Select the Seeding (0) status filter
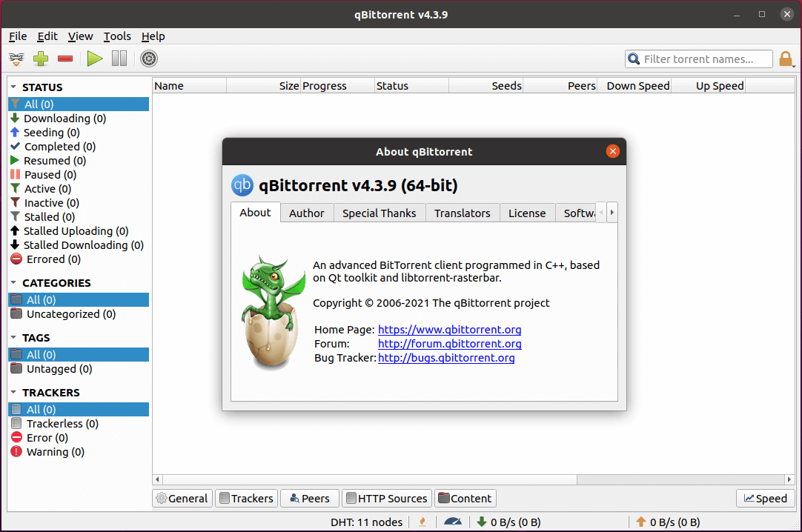The width and height of the screenshot is (802, 532). coord(79,133)
